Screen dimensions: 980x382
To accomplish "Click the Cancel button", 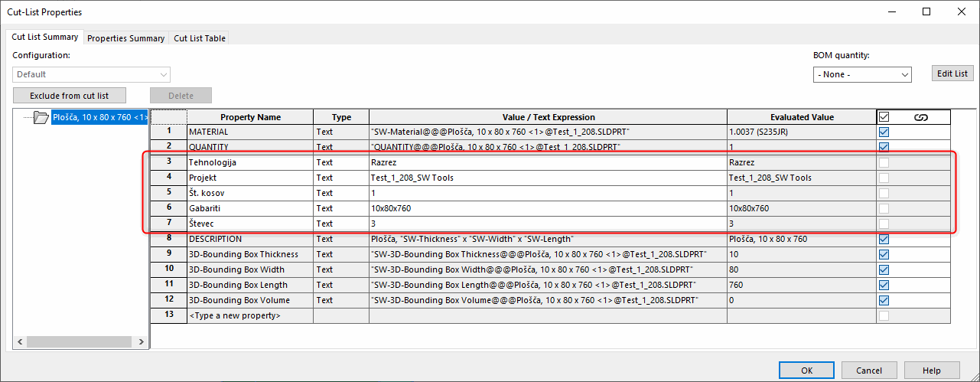I will [869, 371].
